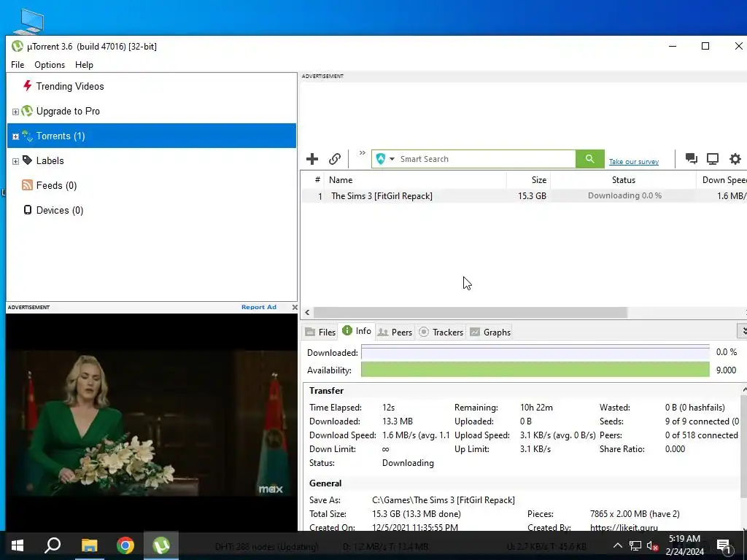The image size is (747, 560).
Task: Click the Downloaded progress bar
Action: 535,352
